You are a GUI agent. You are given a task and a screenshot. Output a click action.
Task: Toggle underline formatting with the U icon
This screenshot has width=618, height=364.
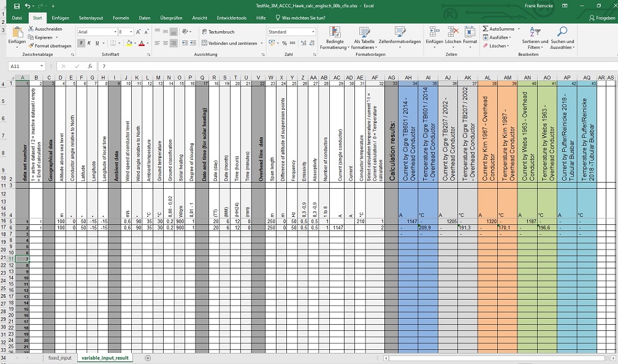click(x=96, y=43)
